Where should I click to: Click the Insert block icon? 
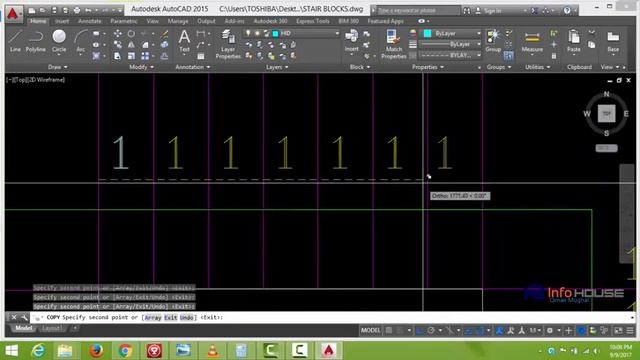pos(351,41)
